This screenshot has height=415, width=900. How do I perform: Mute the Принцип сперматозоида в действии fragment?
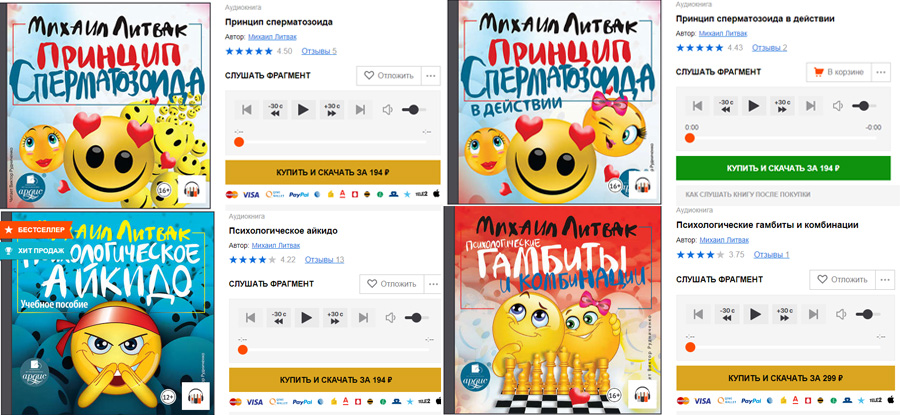tap(838, 106)
